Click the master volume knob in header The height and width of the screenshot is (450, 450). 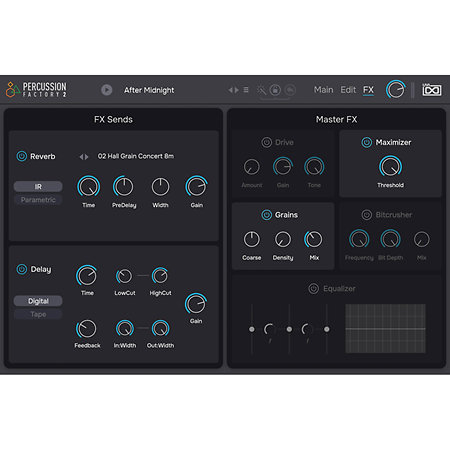(x=396, y=90)
